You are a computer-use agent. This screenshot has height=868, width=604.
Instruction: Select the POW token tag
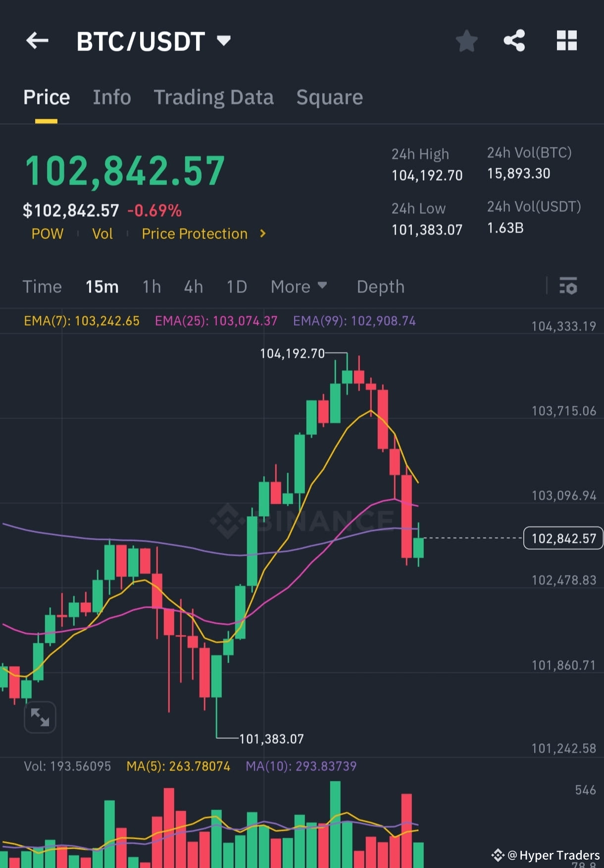[x=47, y=234]
